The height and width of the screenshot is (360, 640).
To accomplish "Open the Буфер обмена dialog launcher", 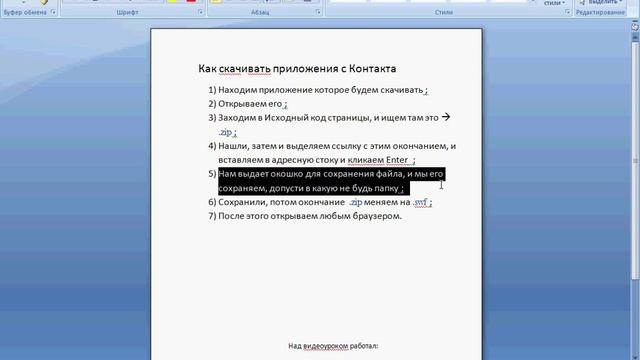I will 53,12.
